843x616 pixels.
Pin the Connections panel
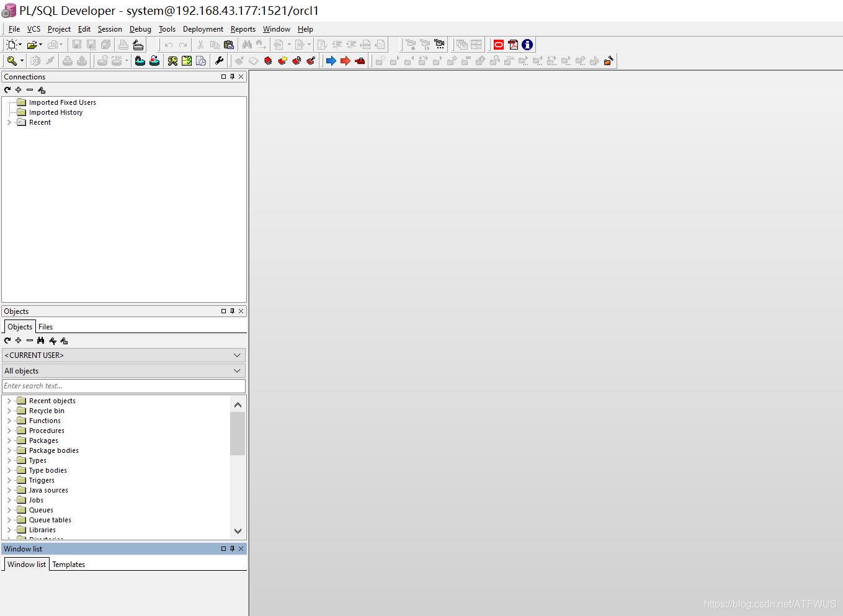(233, 77)
